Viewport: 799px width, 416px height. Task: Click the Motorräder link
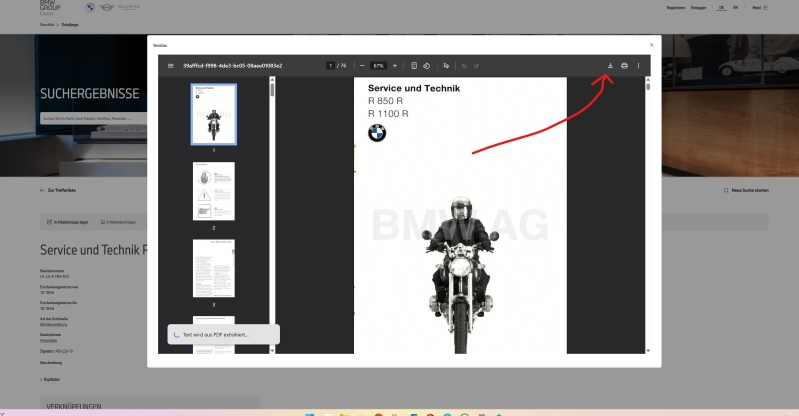(48, 341)
